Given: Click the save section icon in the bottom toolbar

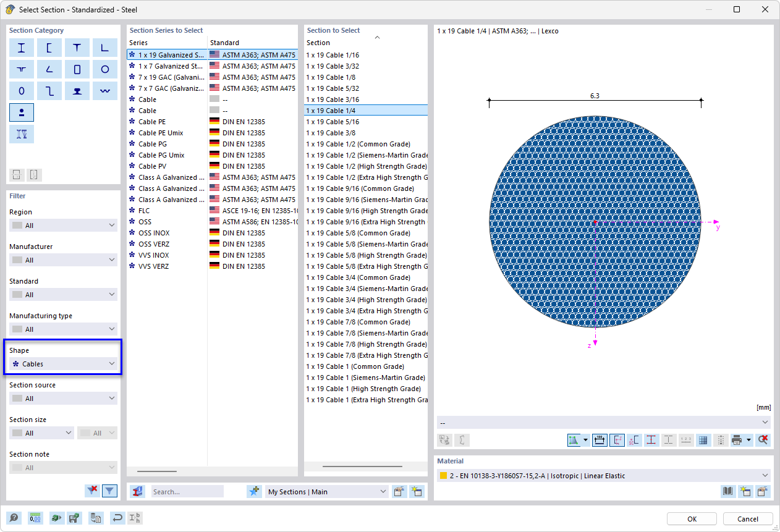Looking at the screenshot, I should point(75,518).
